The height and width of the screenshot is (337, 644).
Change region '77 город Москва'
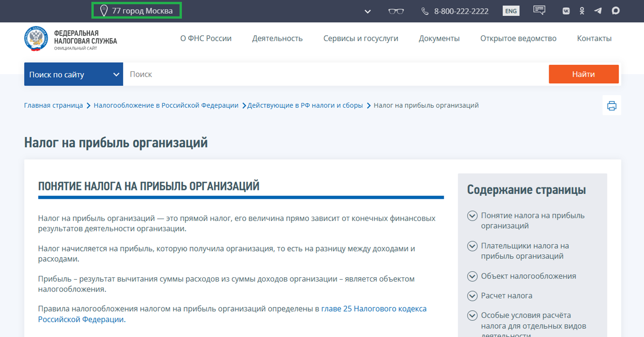tap(136, 11)
